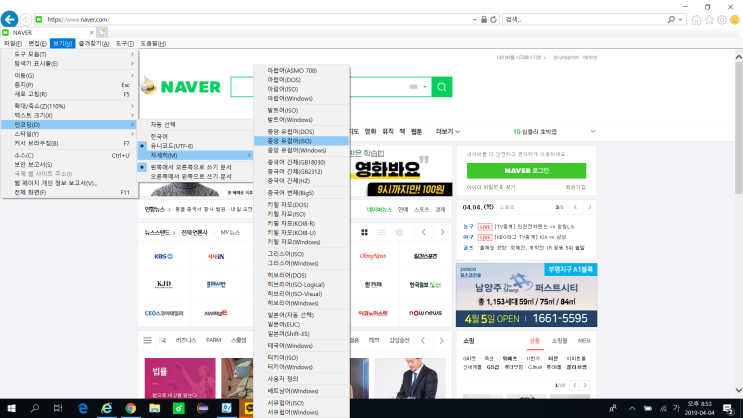
Task: Expand 확대/축소(110%) submenu
Action: [x=70, y=106]
